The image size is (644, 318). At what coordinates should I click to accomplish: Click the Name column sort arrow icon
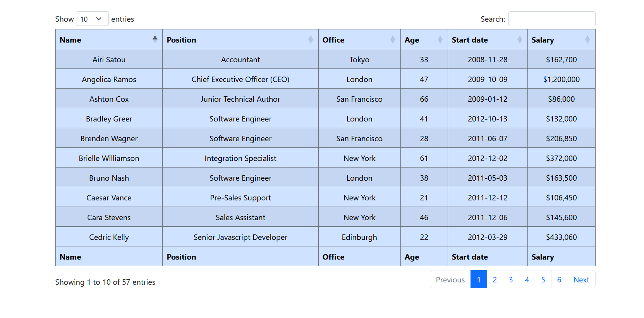pos(155,39)
